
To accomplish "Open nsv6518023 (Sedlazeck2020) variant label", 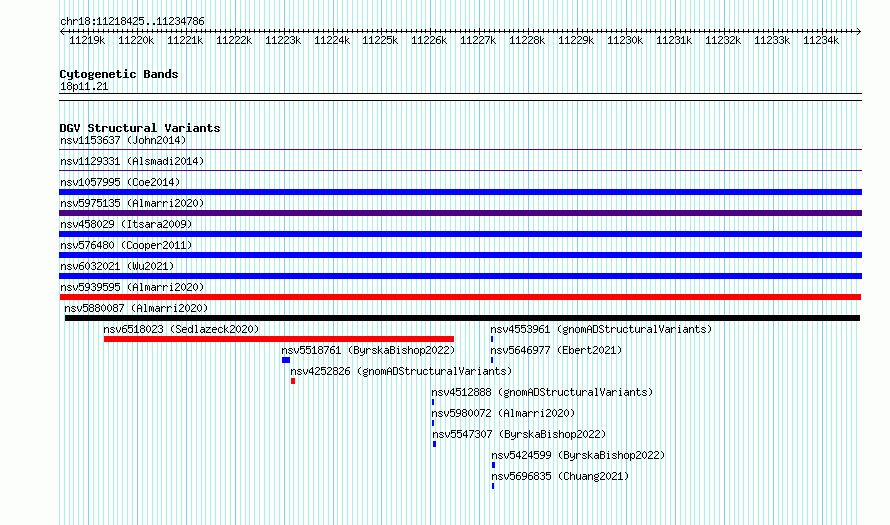I will (x=181, y=329).
